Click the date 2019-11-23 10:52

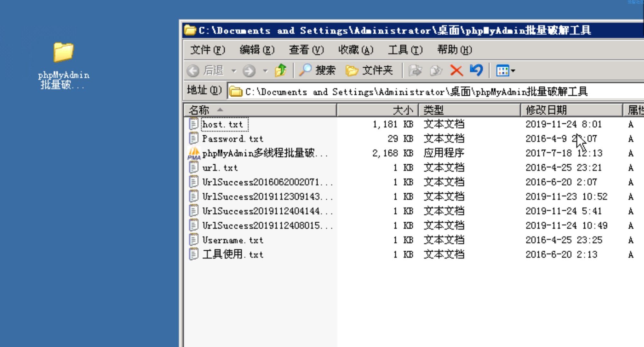566,197
